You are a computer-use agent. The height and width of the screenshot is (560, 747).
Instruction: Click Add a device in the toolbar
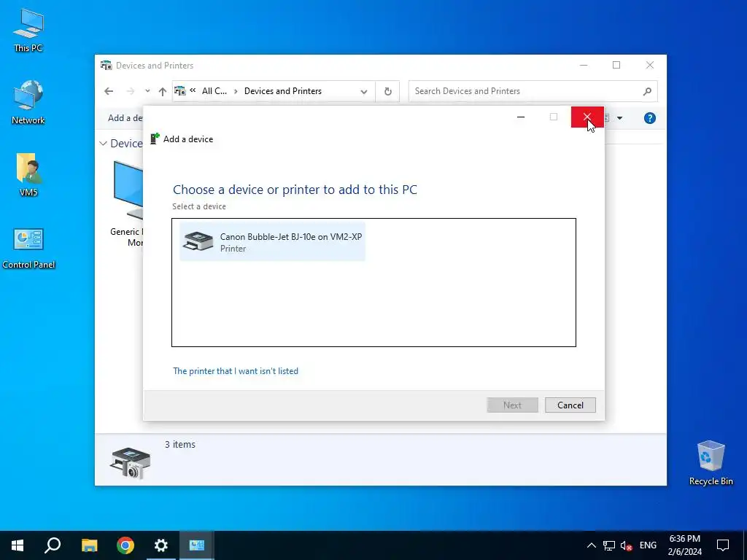125,118
